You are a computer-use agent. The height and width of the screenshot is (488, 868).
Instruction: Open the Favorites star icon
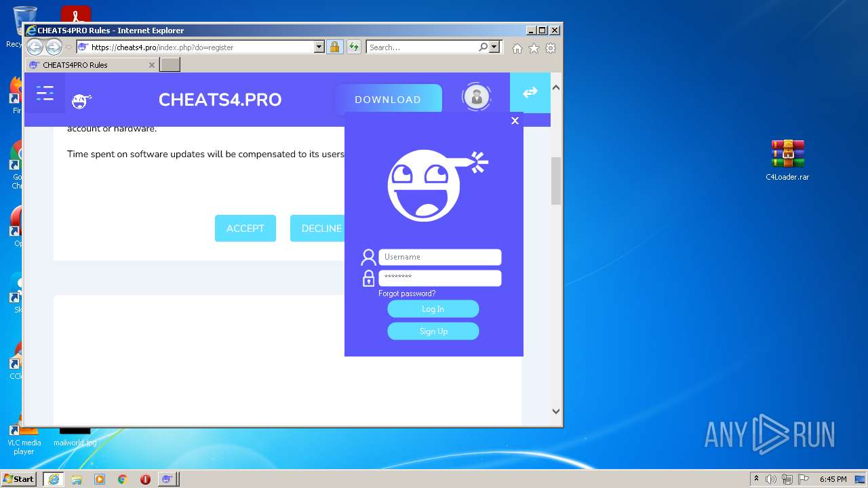coord(534,48)
